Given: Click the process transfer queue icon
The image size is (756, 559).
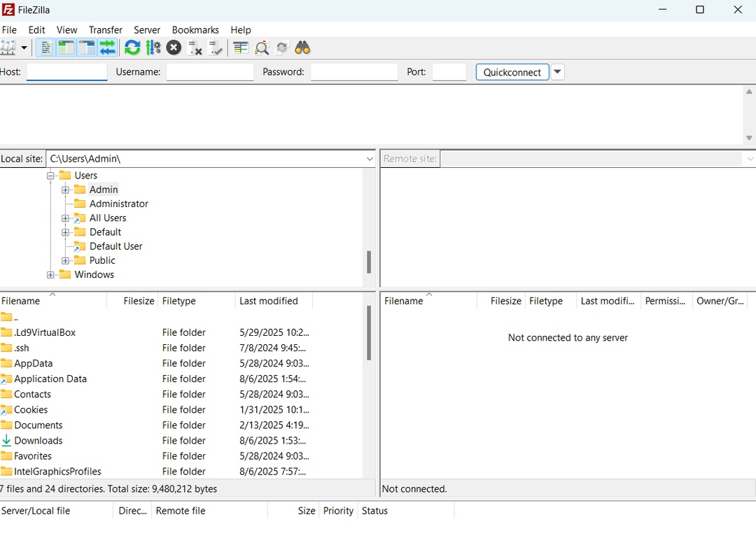Looking at the screenshot, I should tap(153, 48).
